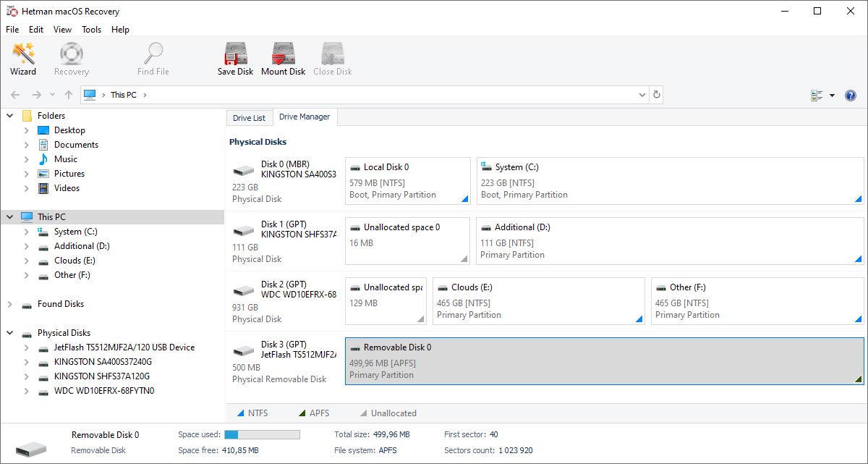Select JetFlash TS512MJF2A/120 USB Device
868x464 pixels.
(x=124, y=347)
